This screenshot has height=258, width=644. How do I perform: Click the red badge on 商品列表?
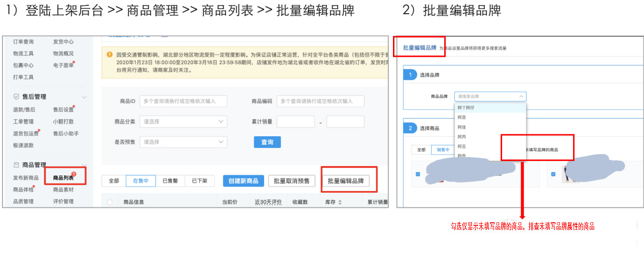click(73, 174)
